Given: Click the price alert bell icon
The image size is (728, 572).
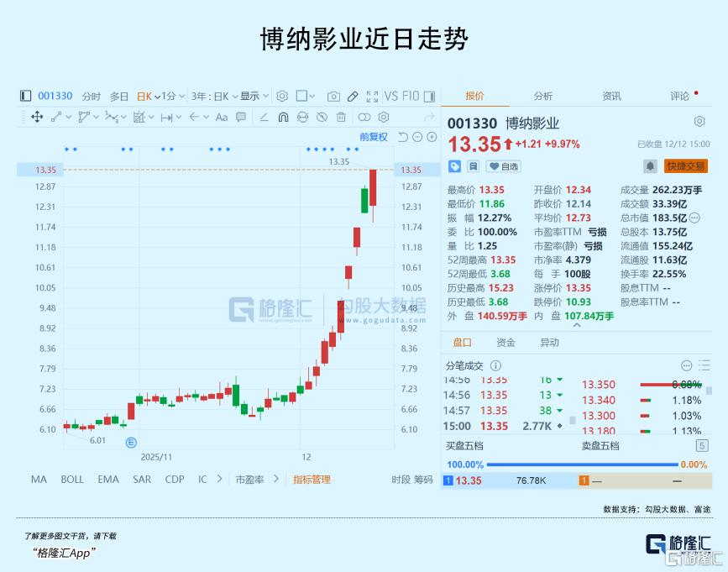Looking at the screenshot, I should pos(650,166).
